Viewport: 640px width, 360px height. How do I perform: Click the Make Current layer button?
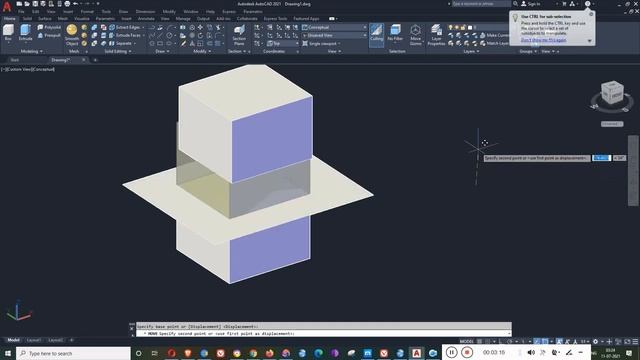(494, 36)
